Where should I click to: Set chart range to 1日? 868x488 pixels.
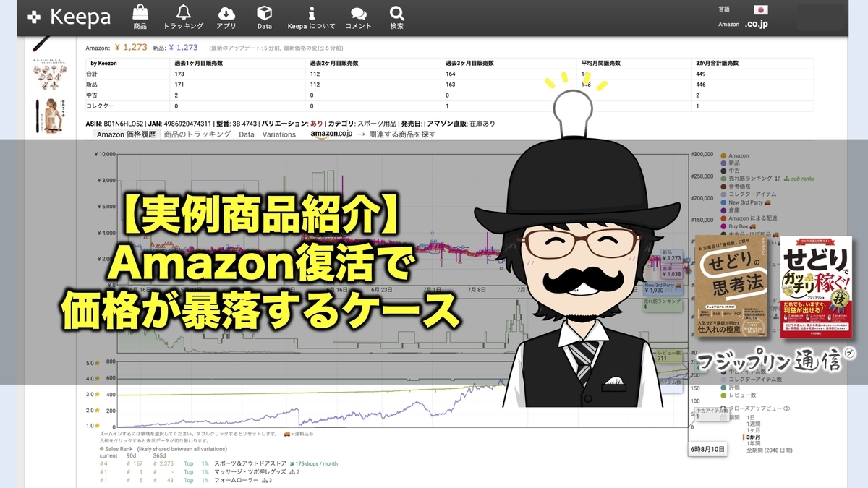click(751, 417)
